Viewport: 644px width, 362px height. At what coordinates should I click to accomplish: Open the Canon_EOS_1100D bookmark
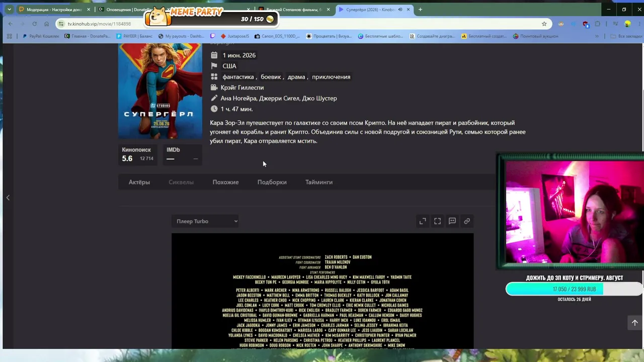click(x=277, y=36)
